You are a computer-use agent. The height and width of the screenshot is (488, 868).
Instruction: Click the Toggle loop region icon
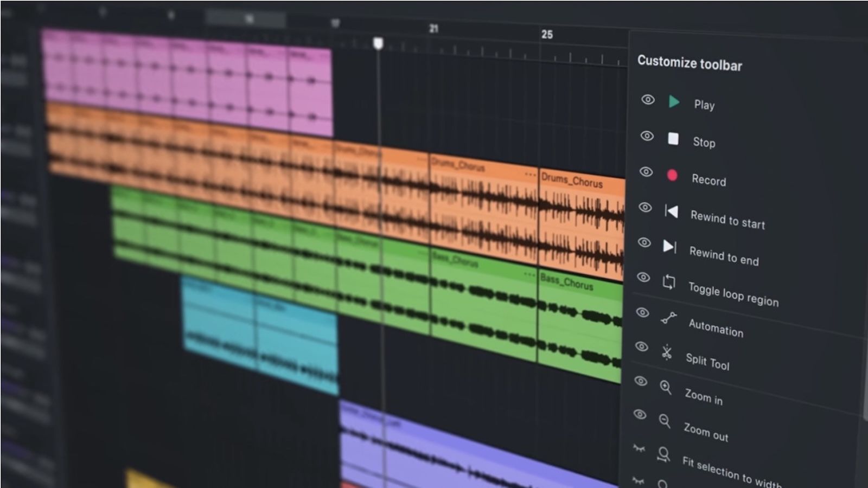point(669,282)
